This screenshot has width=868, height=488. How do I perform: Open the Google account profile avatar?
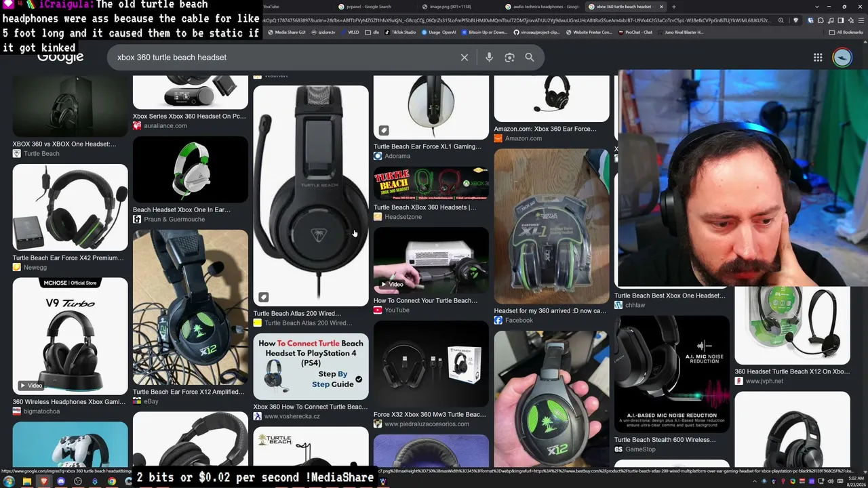(x=842, y=58)
